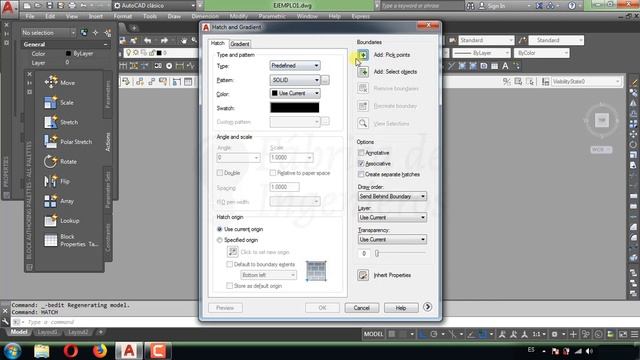Click the Undo arrow in toolbar

pyautogui.click(x=148, y=40)
